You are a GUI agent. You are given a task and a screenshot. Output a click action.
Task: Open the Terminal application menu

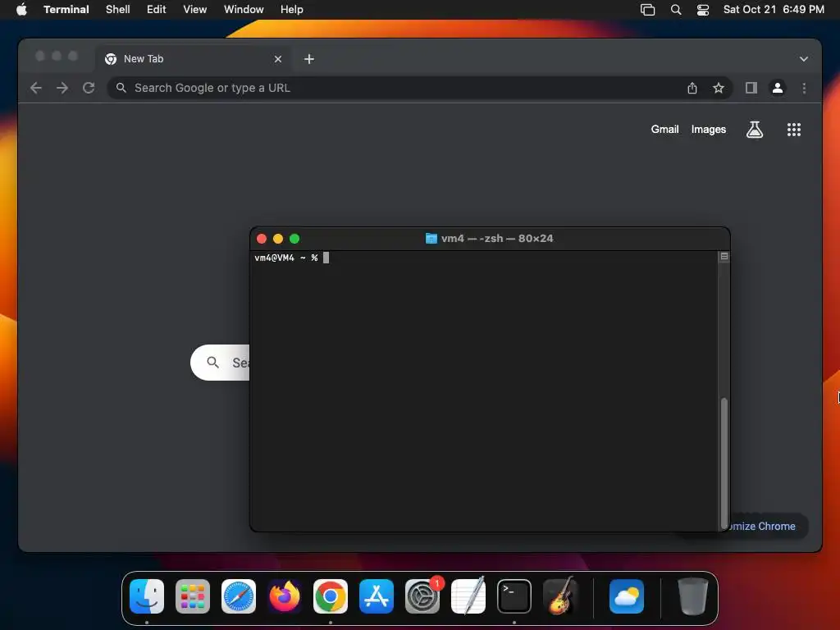coord(66,9)
